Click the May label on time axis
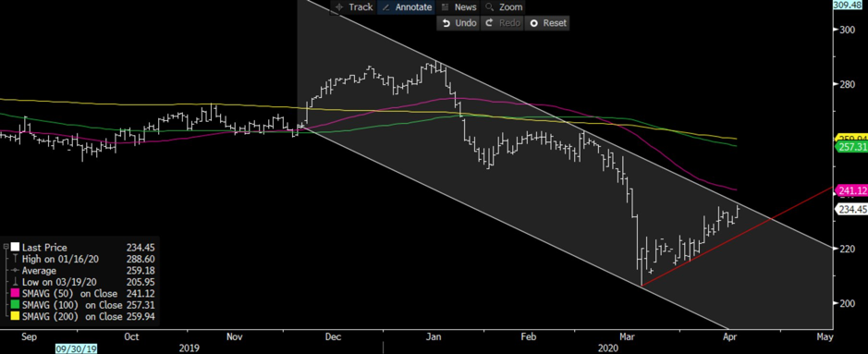 [x=825, y=336]
